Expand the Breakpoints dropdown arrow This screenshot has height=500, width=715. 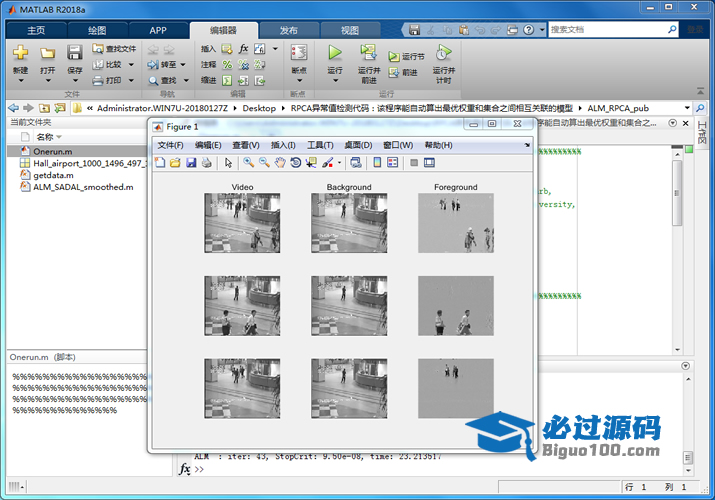click(299, 81)
